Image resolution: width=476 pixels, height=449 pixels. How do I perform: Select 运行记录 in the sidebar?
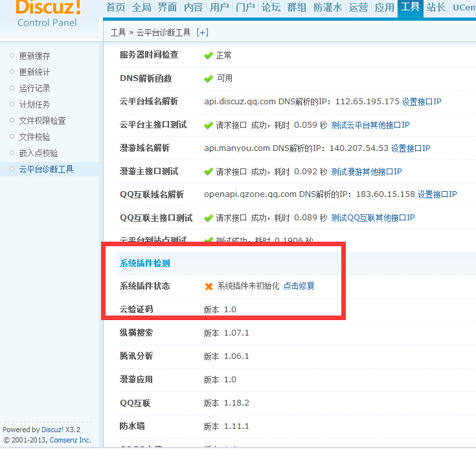pos(34,88)
